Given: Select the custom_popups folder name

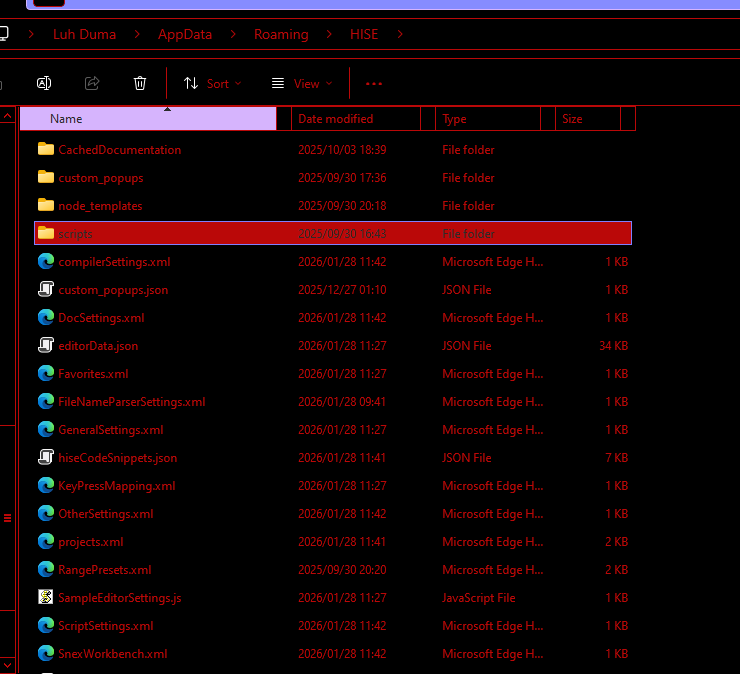Looking at the screenshot, I should 101,178.
